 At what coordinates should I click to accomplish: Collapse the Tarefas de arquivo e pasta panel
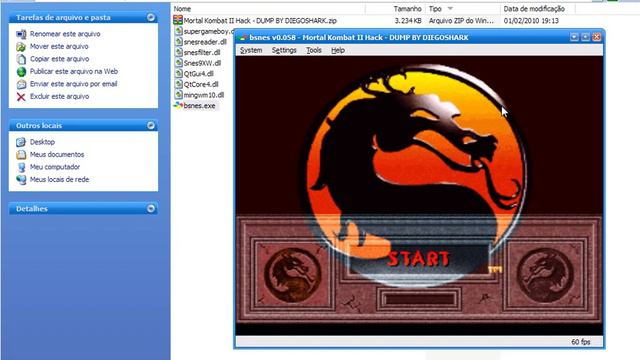click(151, 18)
